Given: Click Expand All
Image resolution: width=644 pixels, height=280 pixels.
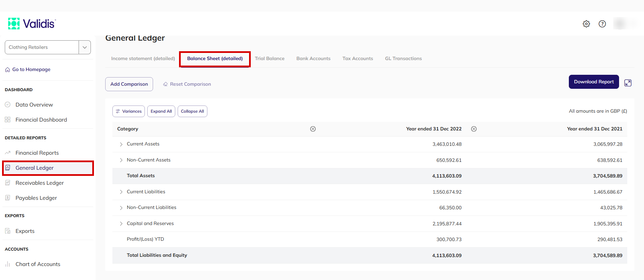Looking at the screenshot, I should coord(161,111).
